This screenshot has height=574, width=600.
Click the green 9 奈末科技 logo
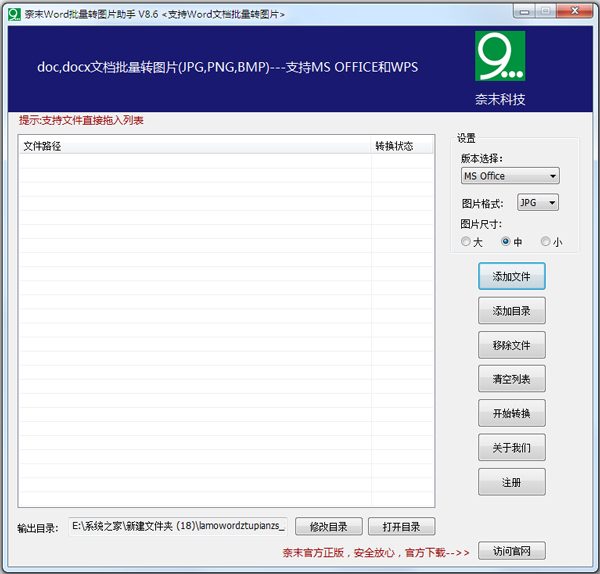[500, 56]
